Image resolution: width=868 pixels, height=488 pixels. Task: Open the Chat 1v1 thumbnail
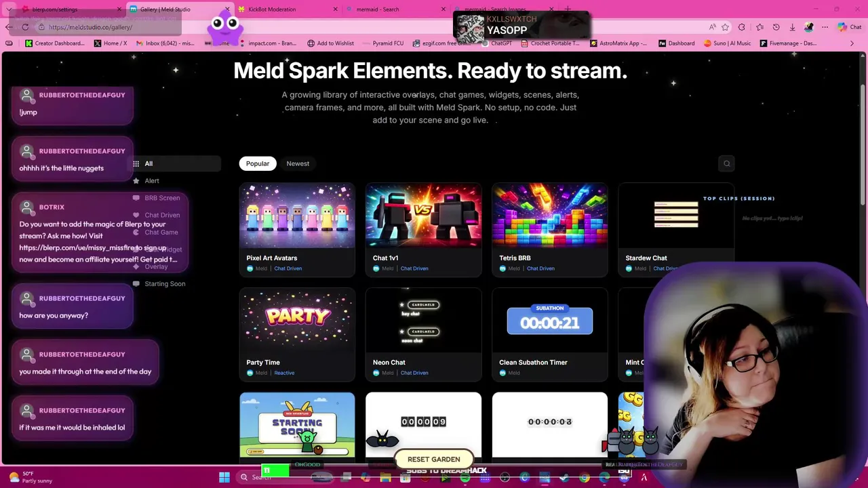423,216
